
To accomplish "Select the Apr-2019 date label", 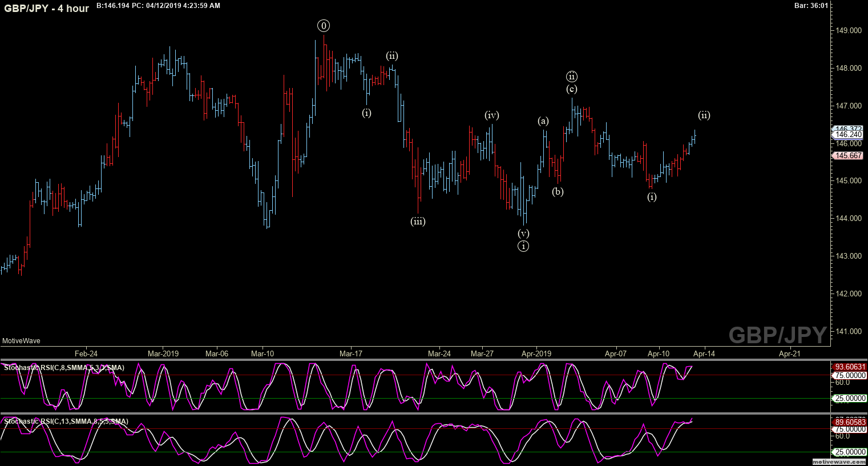I will (536, 353).
